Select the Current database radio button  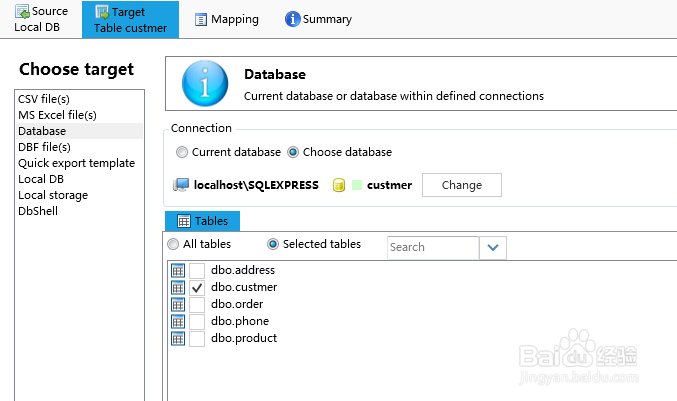pyautogui.click(x=181, y=152)
